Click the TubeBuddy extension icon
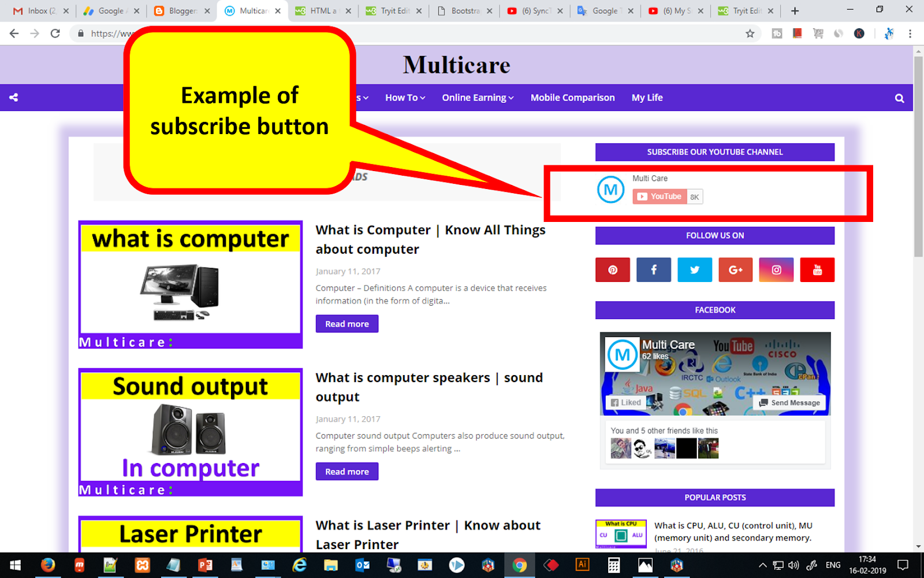This screenshot has height=578, width=924. pos(777,34)
